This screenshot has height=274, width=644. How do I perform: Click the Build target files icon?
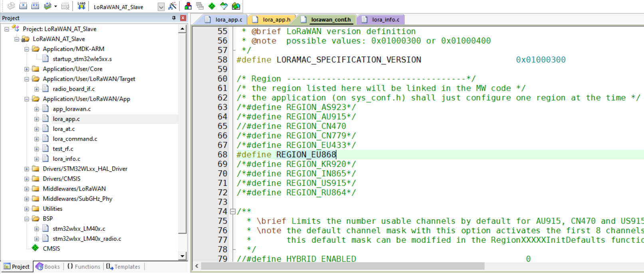pyautogui.click(x=23, y=6)
